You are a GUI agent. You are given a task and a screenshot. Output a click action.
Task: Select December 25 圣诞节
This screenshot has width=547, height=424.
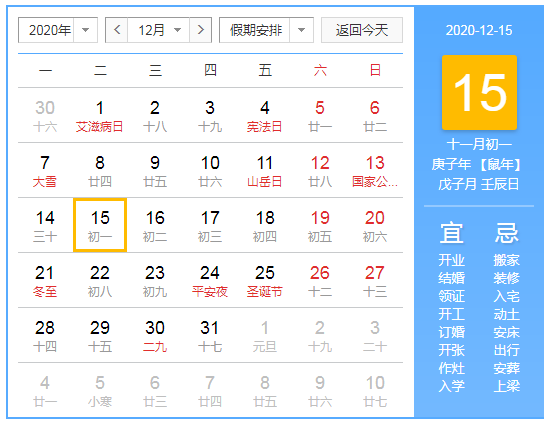(x=265, y=280)
